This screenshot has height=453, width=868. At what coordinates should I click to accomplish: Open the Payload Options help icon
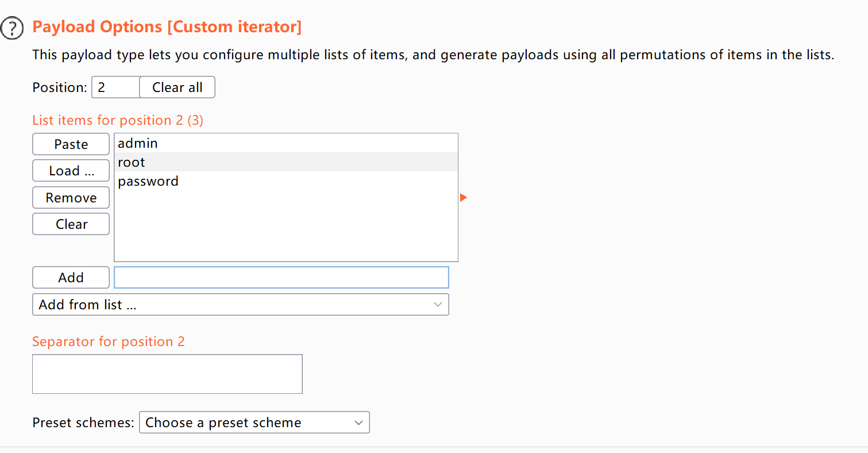[13, 28]
